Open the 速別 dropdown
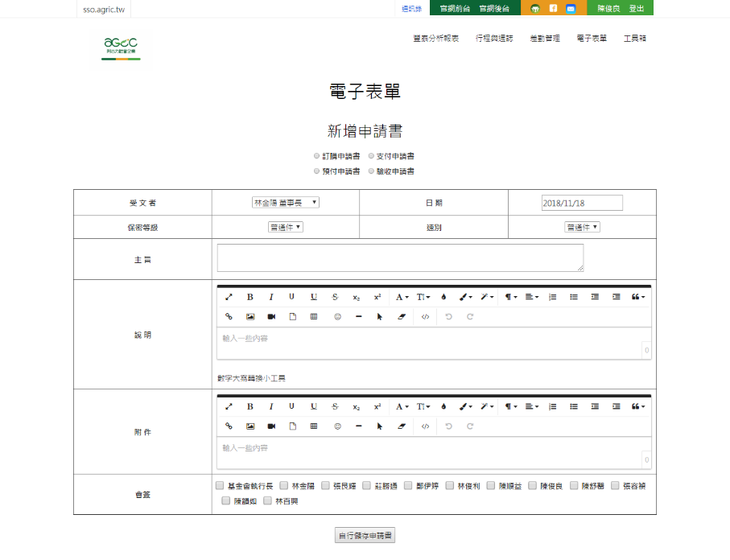This screenshot has height=560, width=730. click(x=582, y=227)
